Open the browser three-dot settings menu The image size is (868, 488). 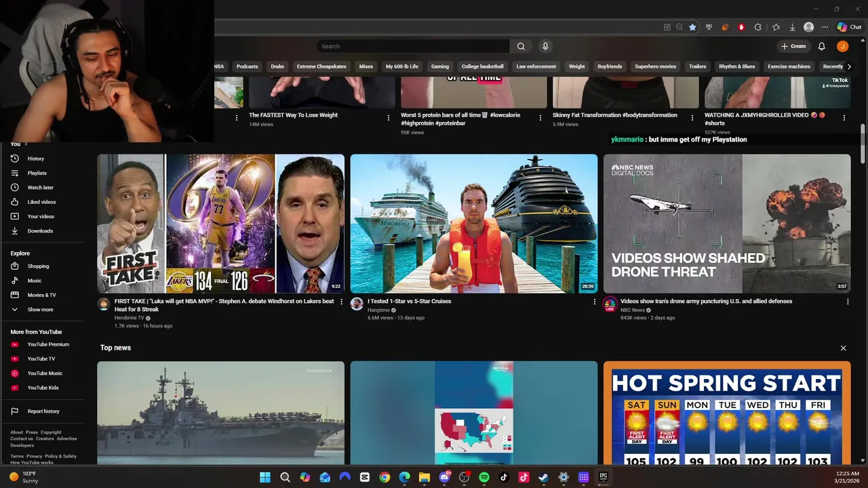pos(825,27)
